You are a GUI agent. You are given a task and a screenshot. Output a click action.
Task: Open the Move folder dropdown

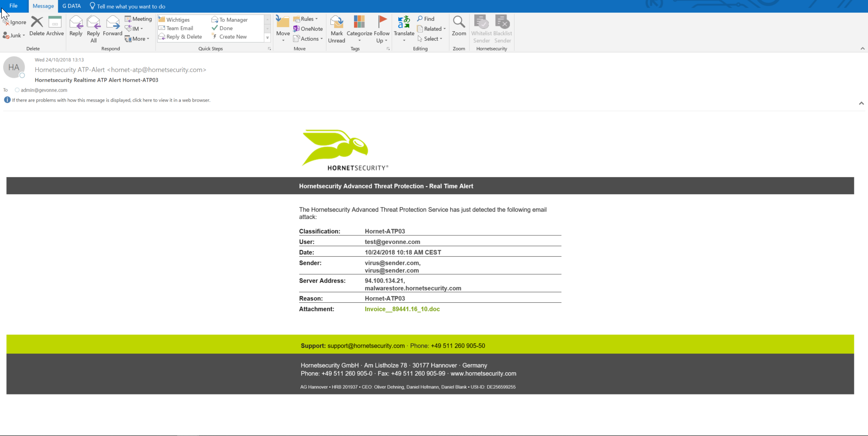point(283,29)
